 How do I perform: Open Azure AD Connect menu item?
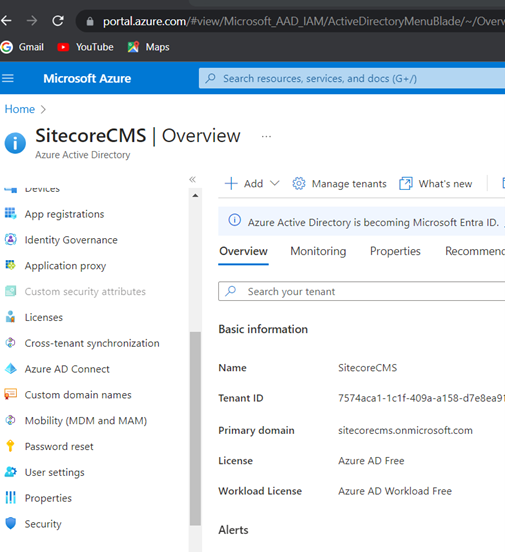click(x=67, y=369)
